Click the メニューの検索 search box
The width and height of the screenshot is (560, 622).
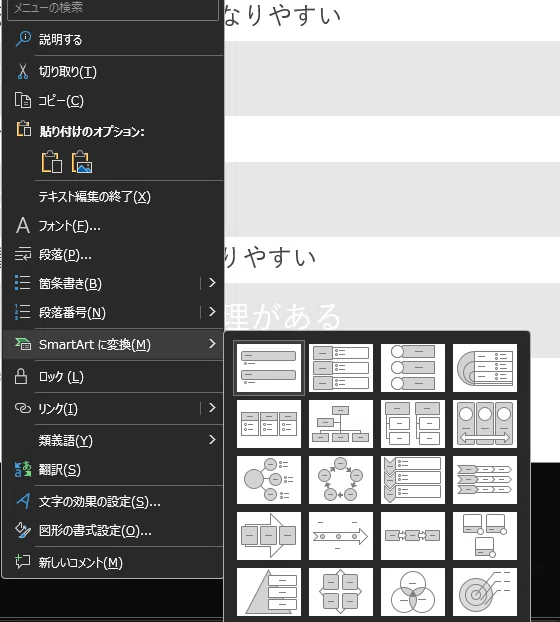(113, 10)
